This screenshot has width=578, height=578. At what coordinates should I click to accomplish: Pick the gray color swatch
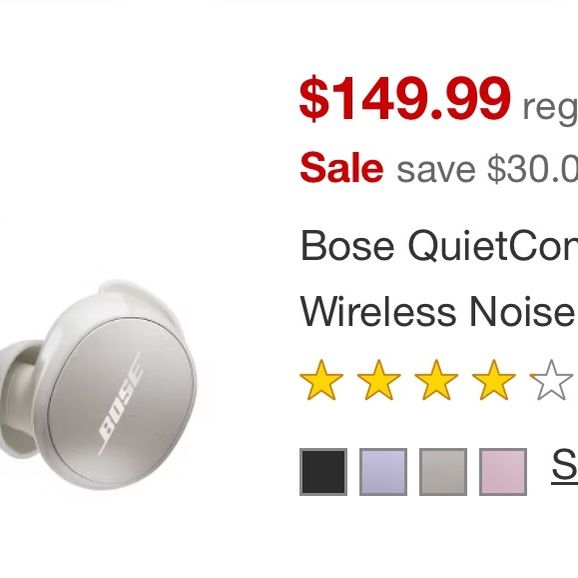(x=443, y=472)
